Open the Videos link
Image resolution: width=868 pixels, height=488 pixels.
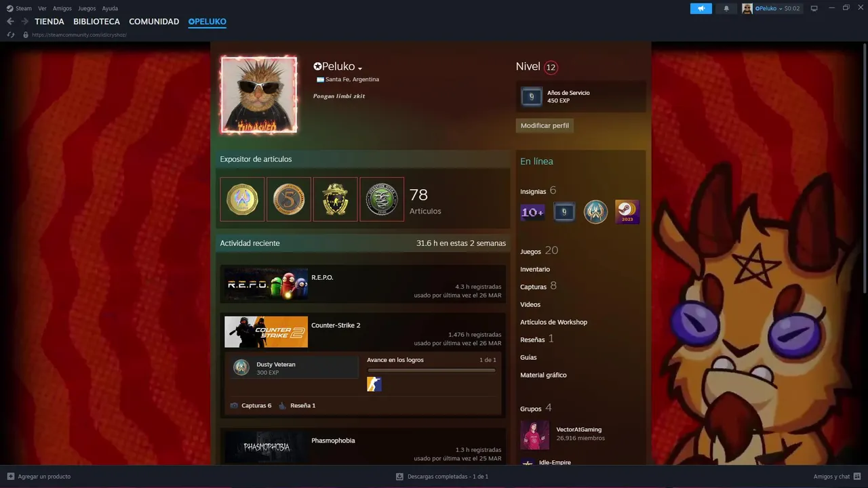point(530,304)
